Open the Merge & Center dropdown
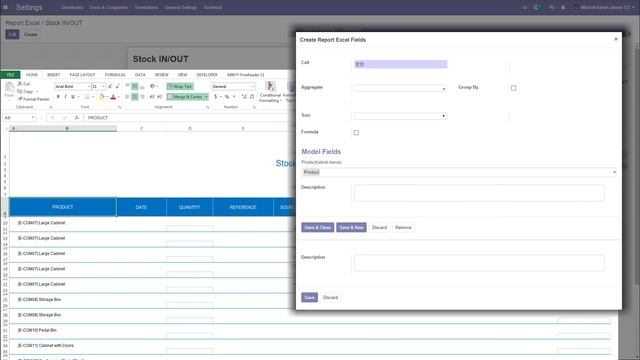This screenshot has width=640, height=360. [x=206, y=97]
